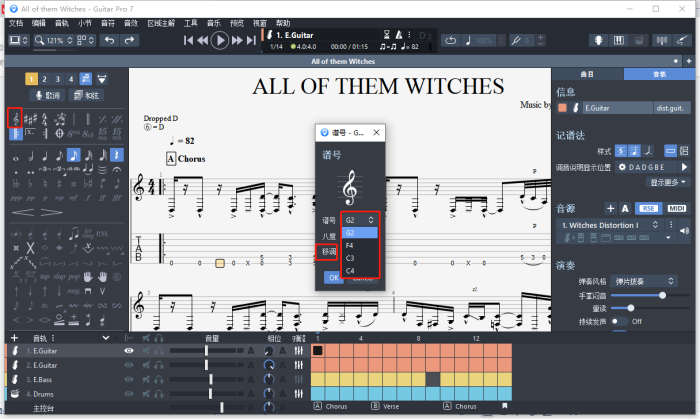The height and width of the screenshot is (419, 700).
Task: Click the undo arrow in the toolbar
Action: point(108,40)
